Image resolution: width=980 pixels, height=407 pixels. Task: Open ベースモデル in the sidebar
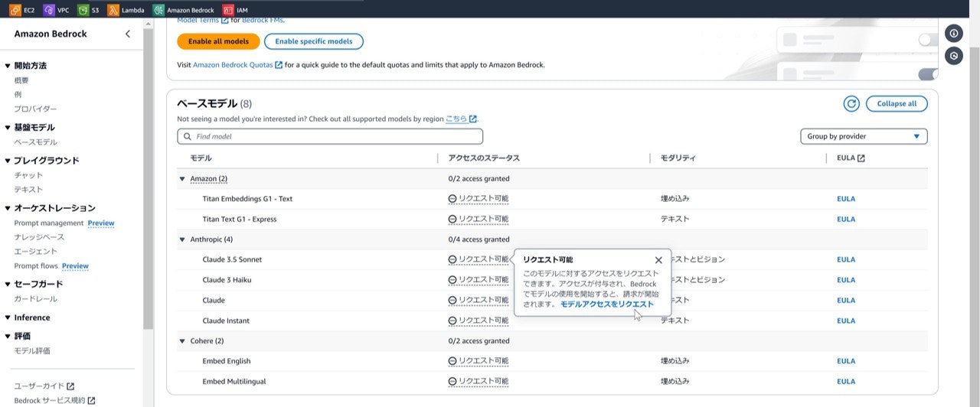[35, 142]
